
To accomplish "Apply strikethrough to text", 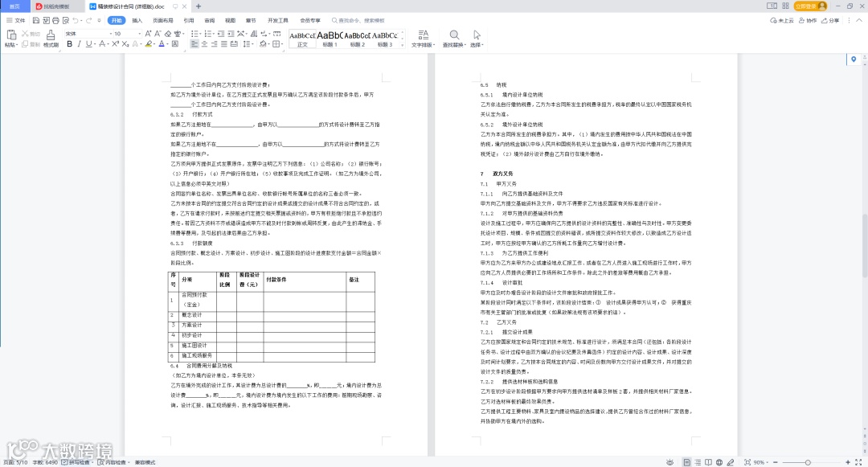I will pos(102,44).
